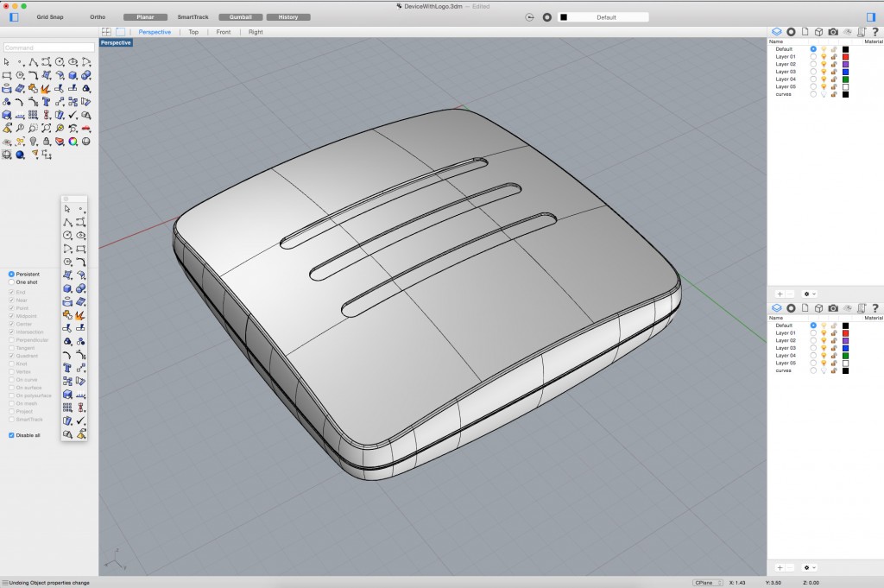
Task: Select the One shot osnap radio button
Action: point(11,281)
